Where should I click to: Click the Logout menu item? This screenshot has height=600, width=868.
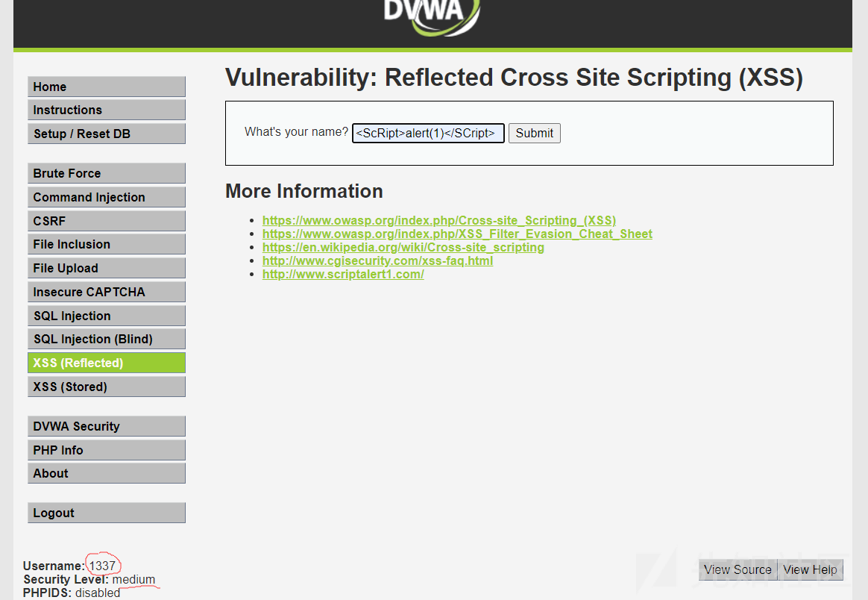point(107,513)
